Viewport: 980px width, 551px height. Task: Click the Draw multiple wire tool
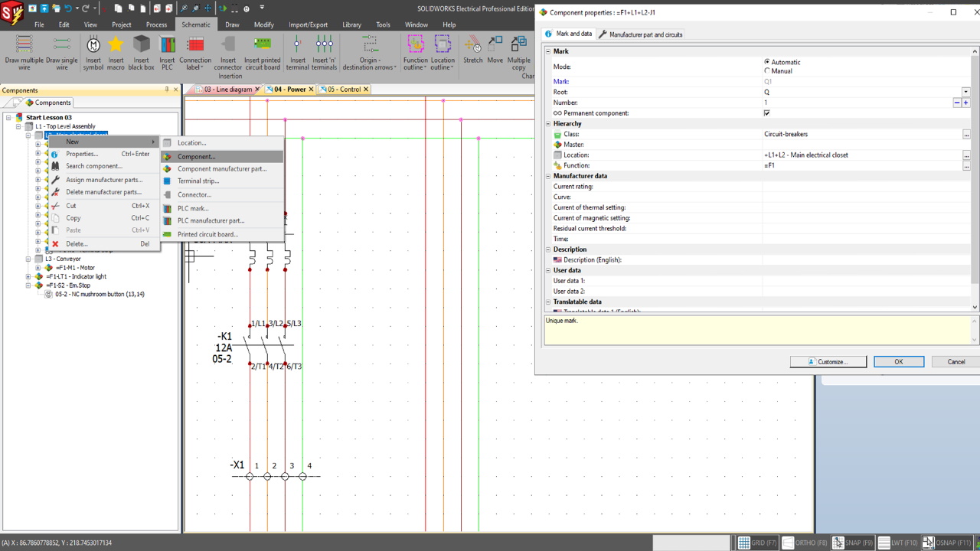24,53
